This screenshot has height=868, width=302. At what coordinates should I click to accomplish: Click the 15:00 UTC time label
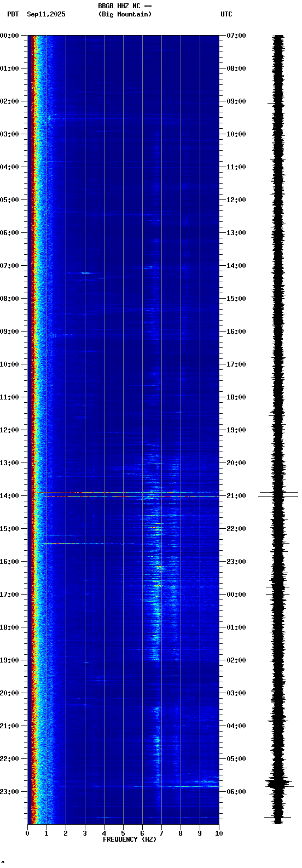click(236, 299)
